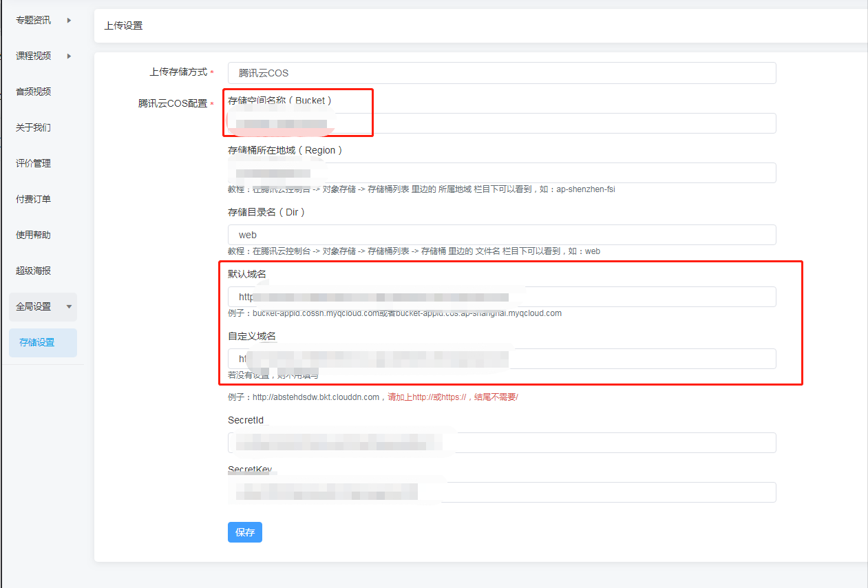
Task: Select the 全局设置 sidebar menu
Action: [x=43, y=307]
